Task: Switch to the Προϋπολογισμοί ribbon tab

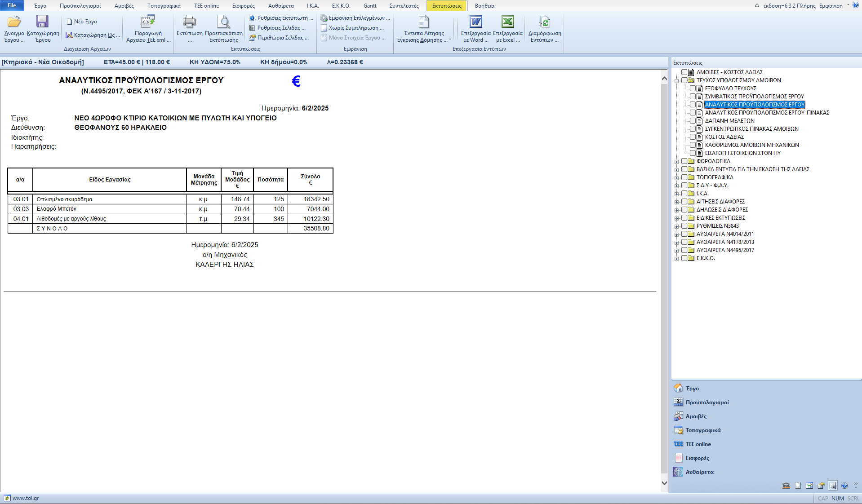Action: [80, 6]
